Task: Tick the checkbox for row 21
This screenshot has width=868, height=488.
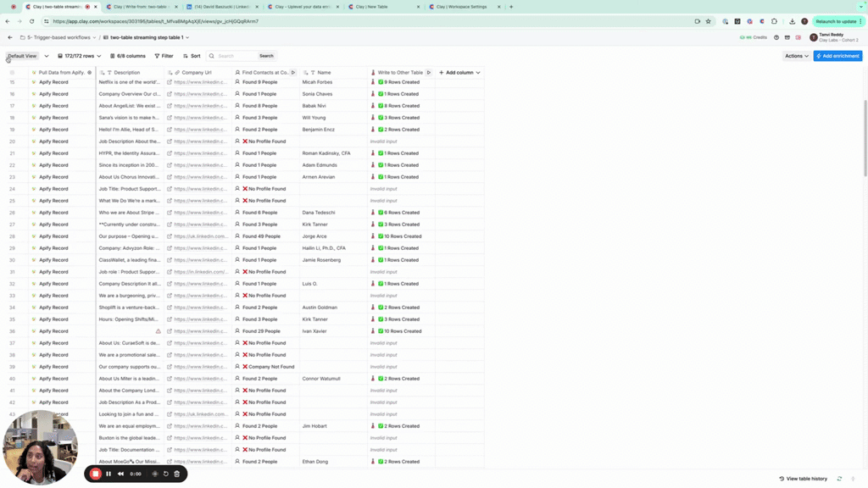Action: pos(12,153)
